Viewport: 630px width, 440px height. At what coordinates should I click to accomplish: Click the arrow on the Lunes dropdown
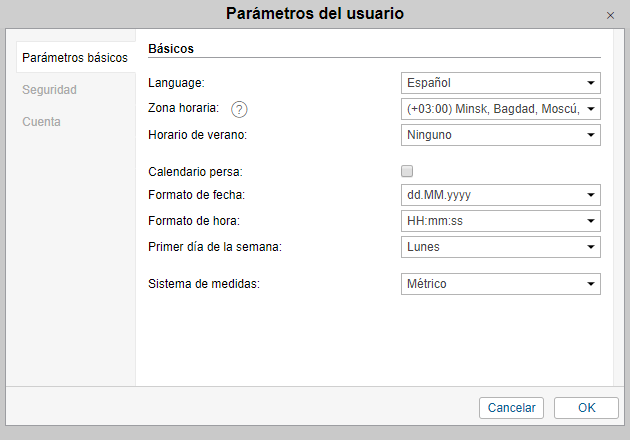591,247
